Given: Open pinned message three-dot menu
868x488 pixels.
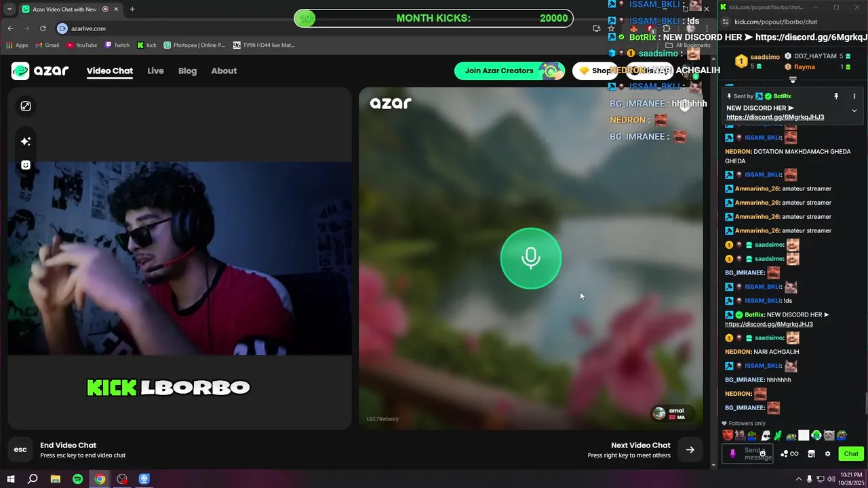Looking at the screenshot, I should pyautogui.click(x=854, y=96).
